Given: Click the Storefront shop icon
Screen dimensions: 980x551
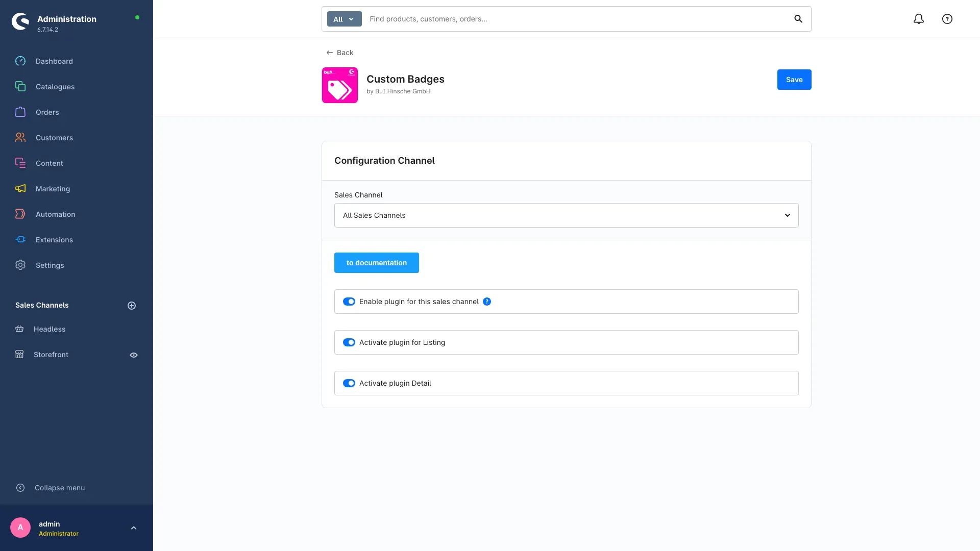Looking at the screenshot, I should [x=19, y=355].
